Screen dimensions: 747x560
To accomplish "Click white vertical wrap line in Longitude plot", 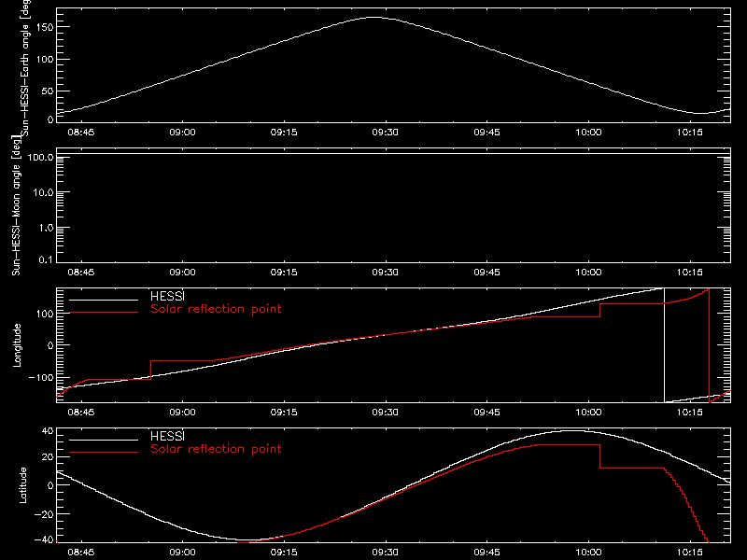I will point(664,345).
